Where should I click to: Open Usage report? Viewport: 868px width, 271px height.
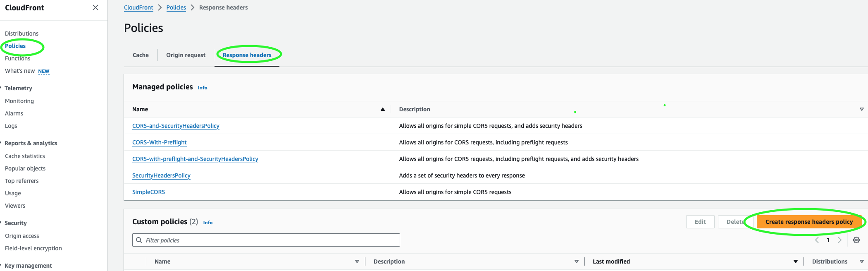[13, 193]
